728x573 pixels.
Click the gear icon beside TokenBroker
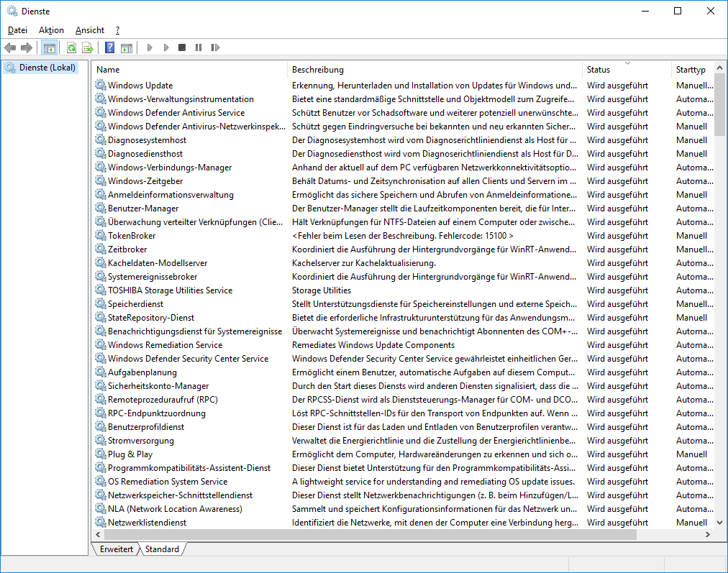(x=100, y=235)
